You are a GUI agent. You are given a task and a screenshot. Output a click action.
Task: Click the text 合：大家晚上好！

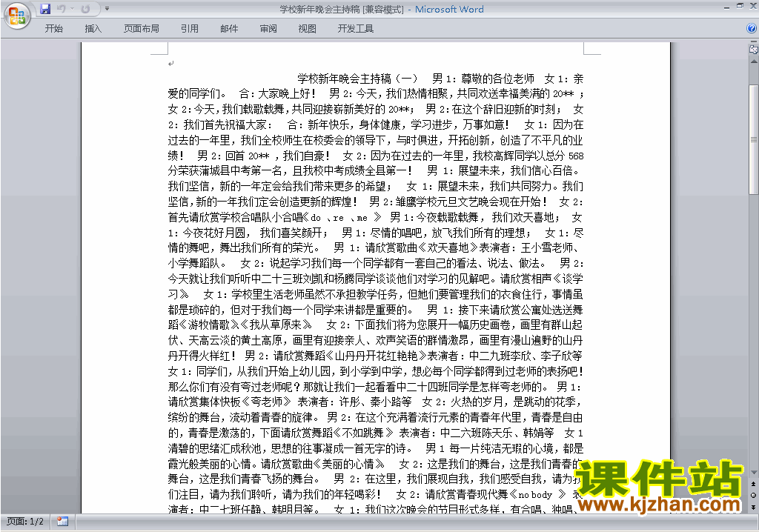[x=278, y=94]
